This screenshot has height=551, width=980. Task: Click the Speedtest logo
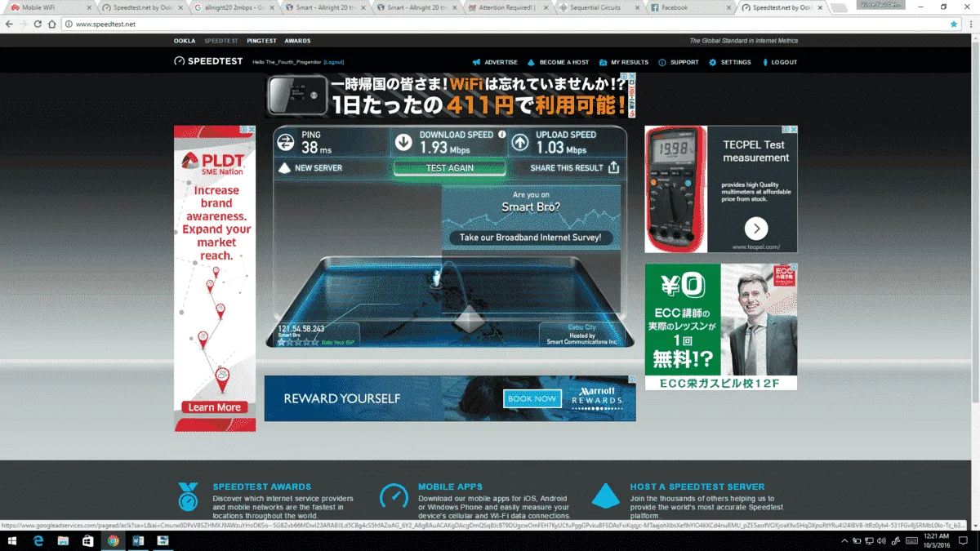click(x=208, y=61)
